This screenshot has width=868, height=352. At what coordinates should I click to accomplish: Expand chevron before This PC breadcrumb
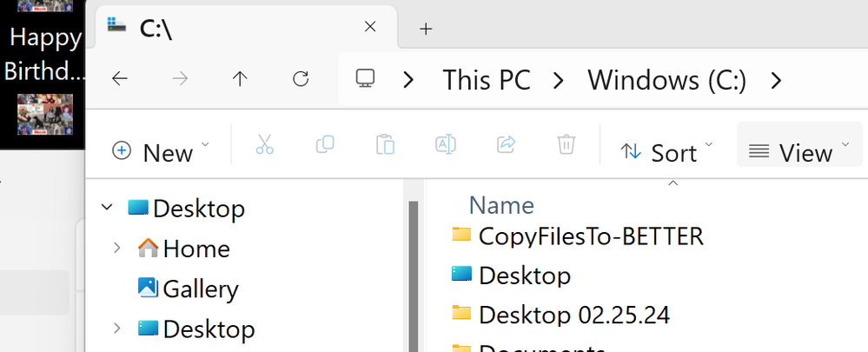point(408,81)
